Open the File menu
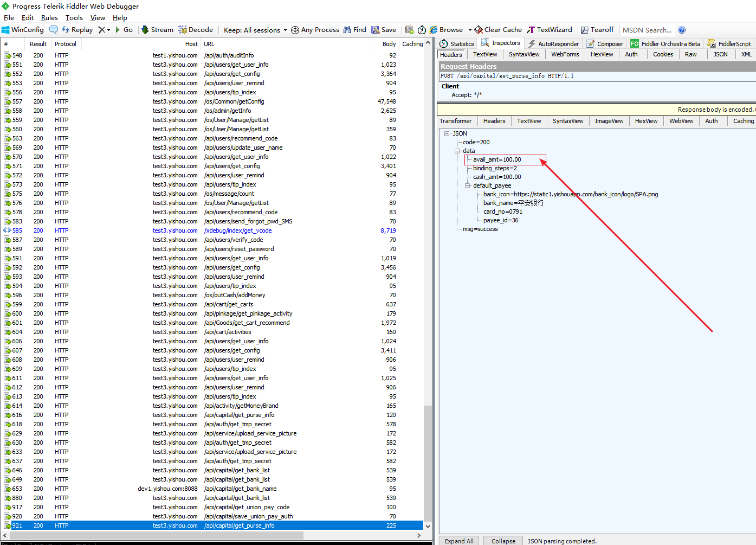Screen dimensions: 756x545 pos(9,18)
